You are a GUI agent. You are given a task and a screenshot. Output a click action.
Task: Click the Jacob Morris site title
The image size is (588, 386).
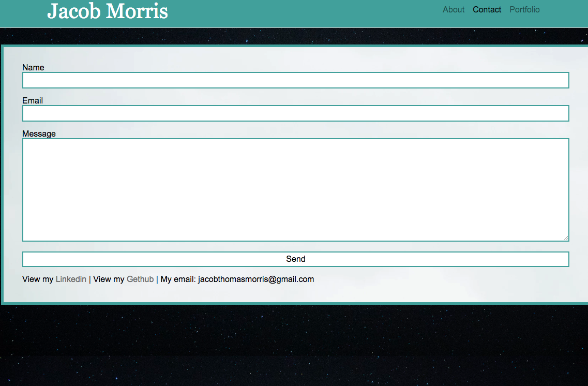point(108,11)
